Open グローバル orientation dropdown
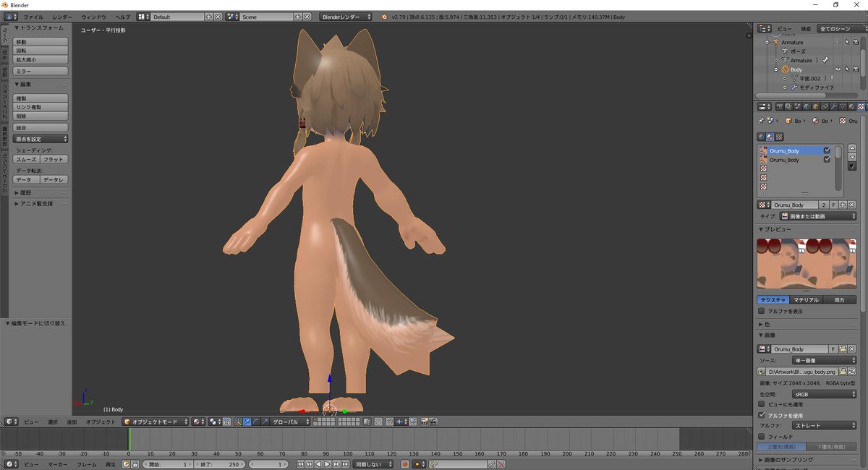 (290, 422)
